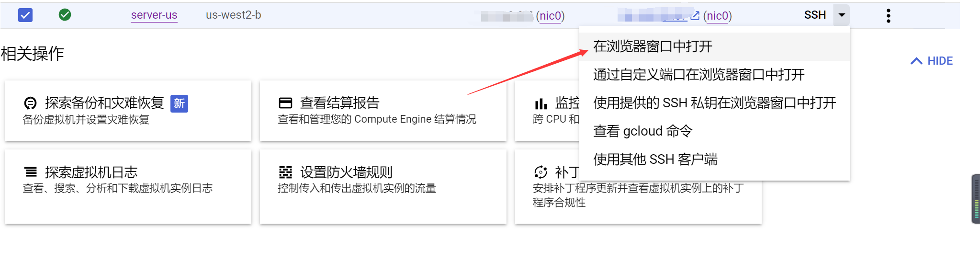Collapse related actions with HIDE
The height and width of the screenshot is (274, 980).
pyautogui.click(x=932, y=61)
